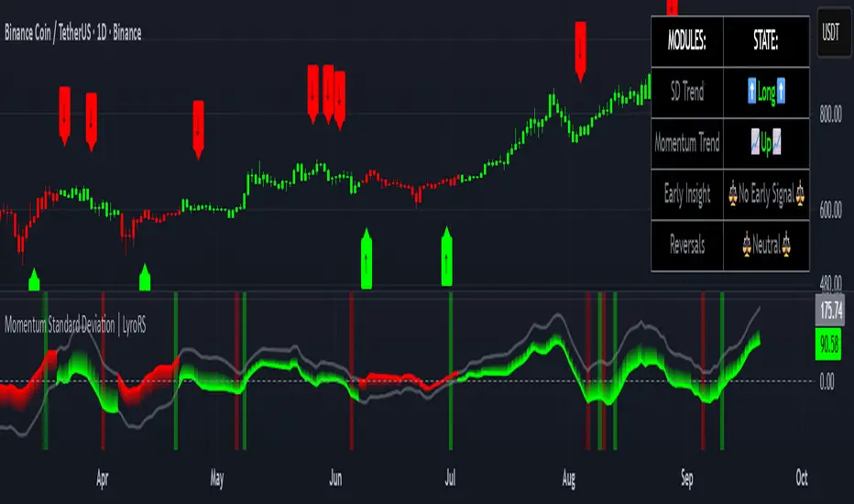Click the Long state cell

click(766, 93)
